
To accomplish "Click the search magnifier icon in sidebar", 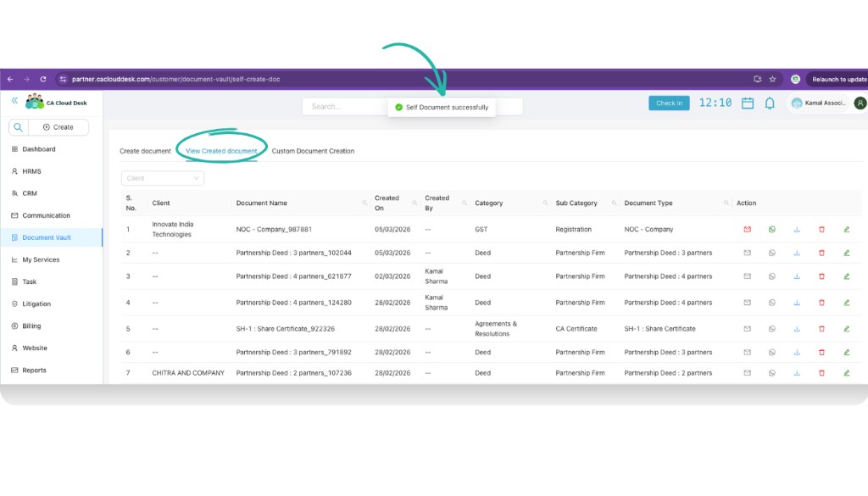I will [17, 125].
